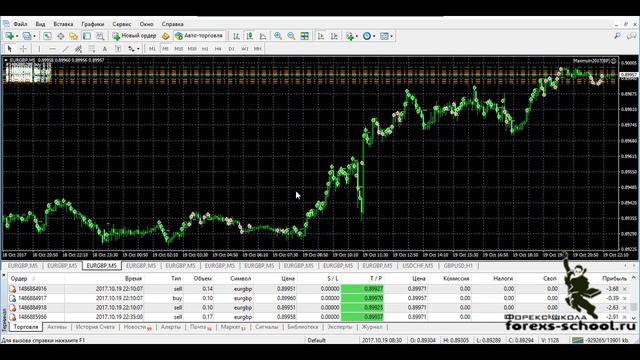The height and width of the screenshot is (360, 640).
Task: Click the New Chart icon
Action: pos(9,36)
